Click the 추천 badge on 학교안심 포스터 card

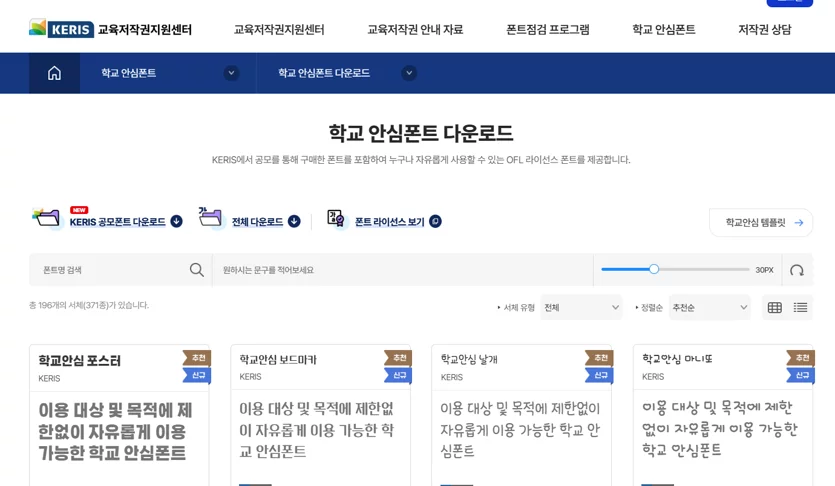point(197,358)
